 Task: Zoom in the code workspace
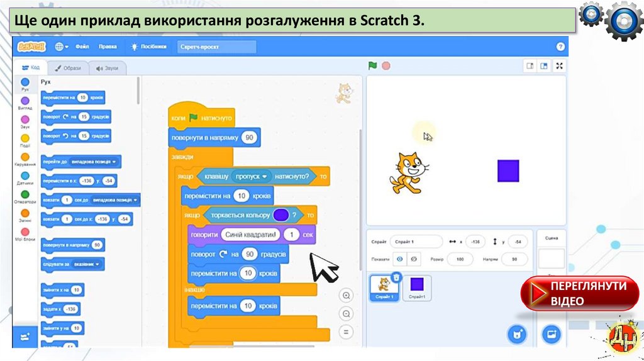tap(347, 296)
